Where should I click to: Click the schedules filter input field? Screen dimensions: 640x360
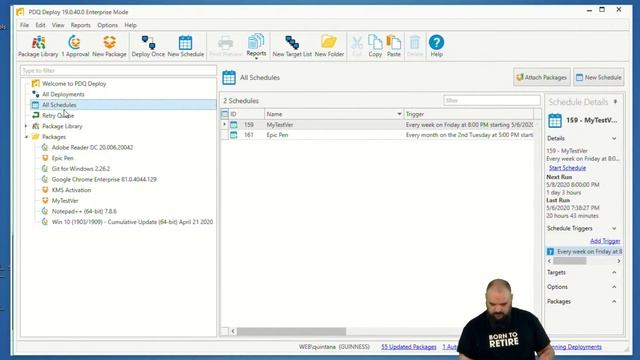pos(492,100)
